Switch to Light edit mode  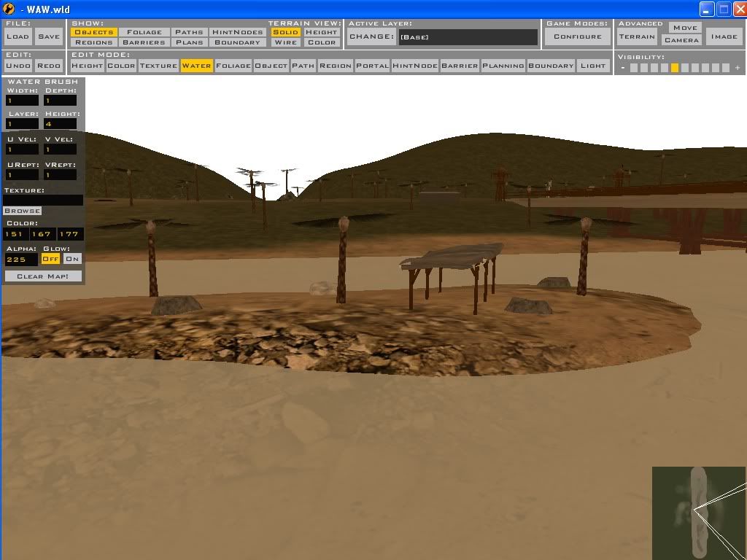point(593,66)
